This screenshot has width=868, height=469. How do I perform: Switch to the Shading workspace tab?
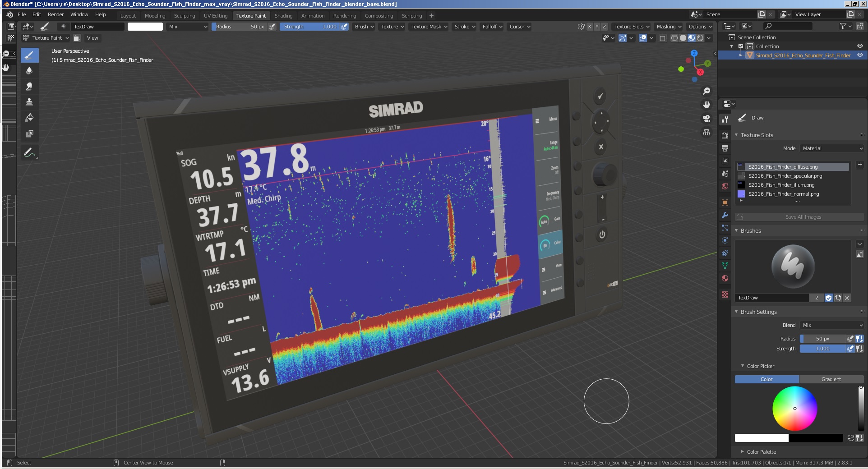coord(283,16)
